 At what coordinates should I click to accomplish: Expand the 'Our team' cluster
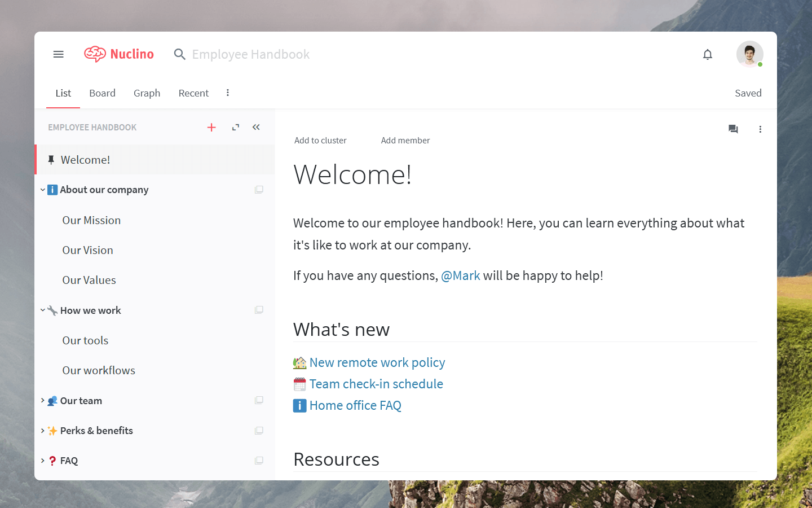[x=42, y=401]
